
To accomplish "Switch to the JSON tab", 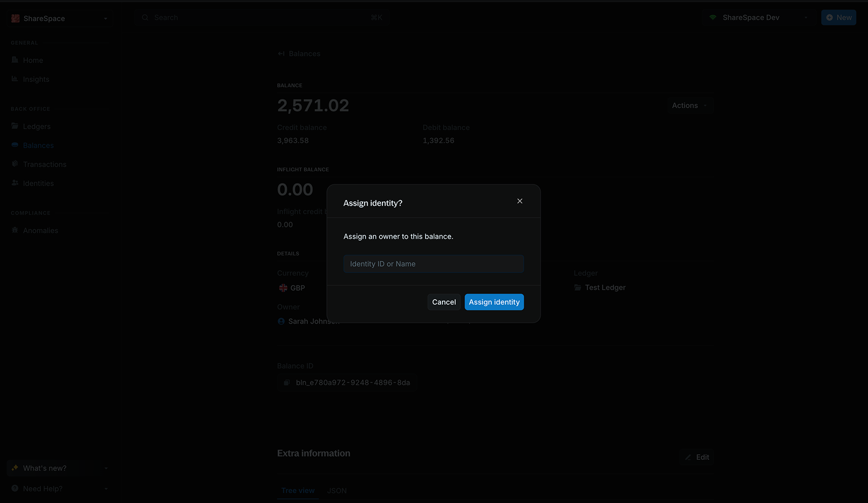I will pyautogui.click(x=337, y=490).
